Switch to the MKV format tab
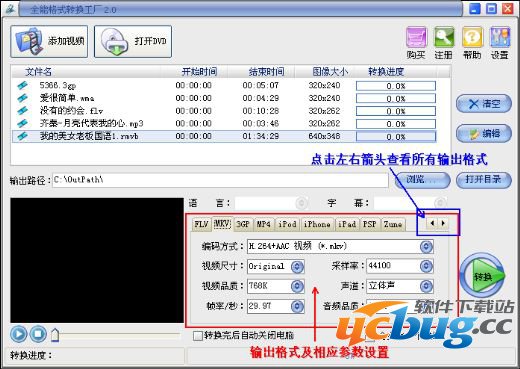520x369 pixels. (222, 224)
